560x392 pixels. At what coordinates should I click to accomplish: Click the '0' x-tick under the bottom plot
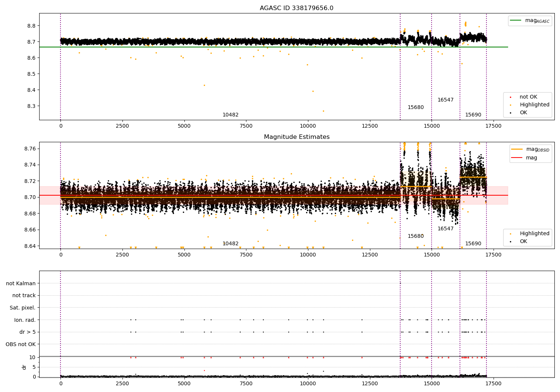(60, 384)
